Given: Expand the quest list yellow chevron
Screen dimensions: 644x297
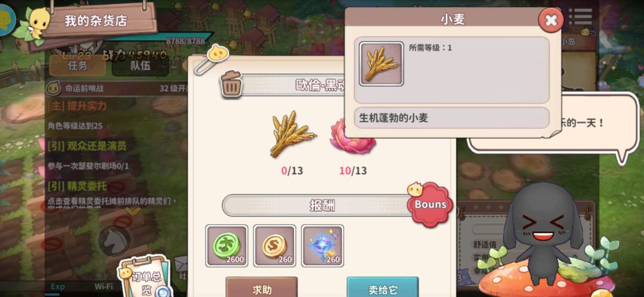Looking at the screenshot, I should 132,211.
